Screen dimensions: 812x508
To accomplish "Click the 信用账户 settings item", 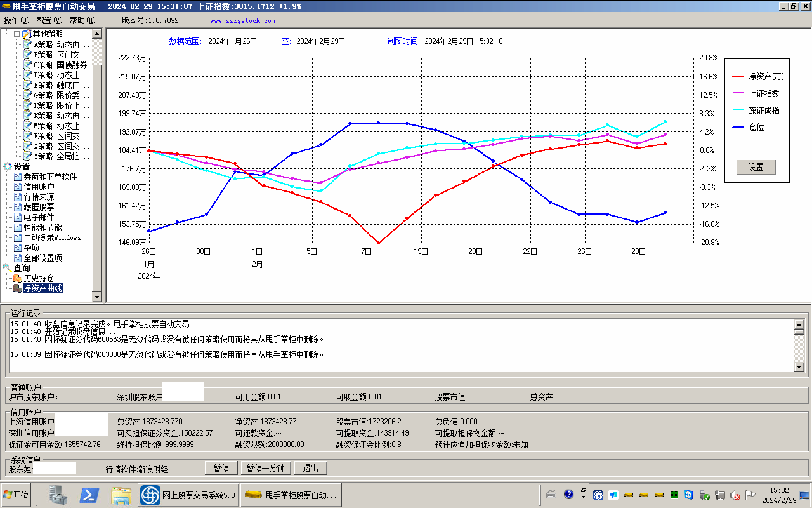I will click(x=39, y=187).
